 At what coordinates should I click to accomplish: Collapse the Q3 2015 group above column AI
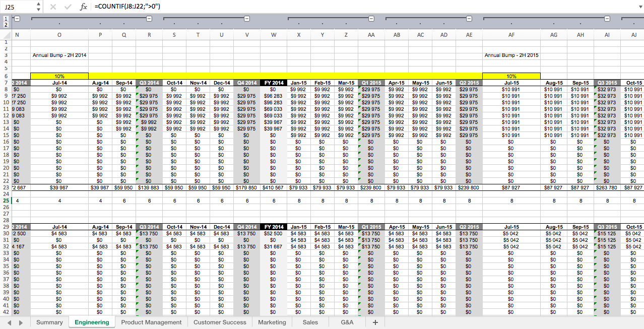[x=607, y=19]
